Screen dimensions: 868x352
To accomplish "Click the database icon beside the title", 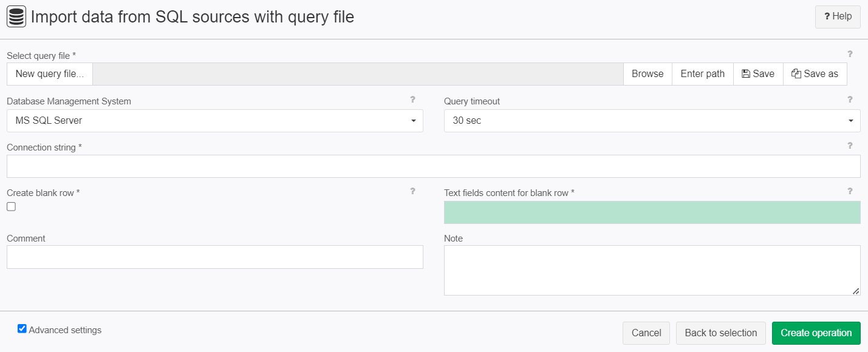I will pos(16,17).
